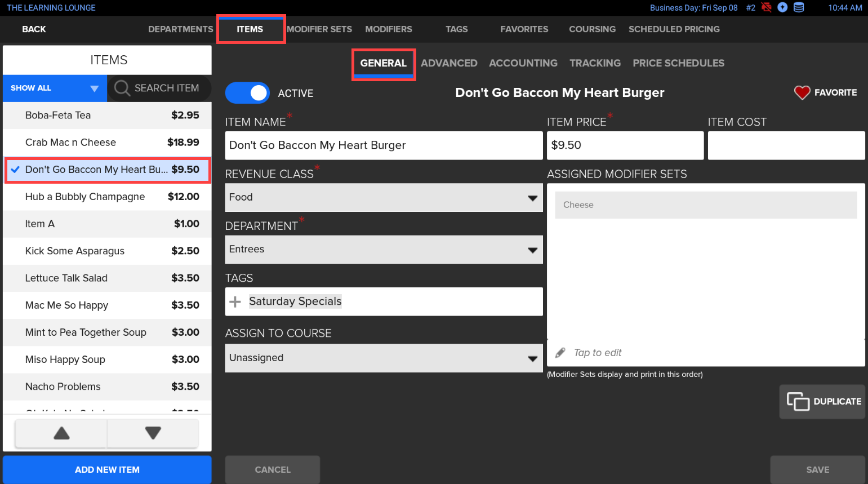Screen dimensions: 868x484
Task: Open the Revenue Class dropdown
Action: click(384, 198)
